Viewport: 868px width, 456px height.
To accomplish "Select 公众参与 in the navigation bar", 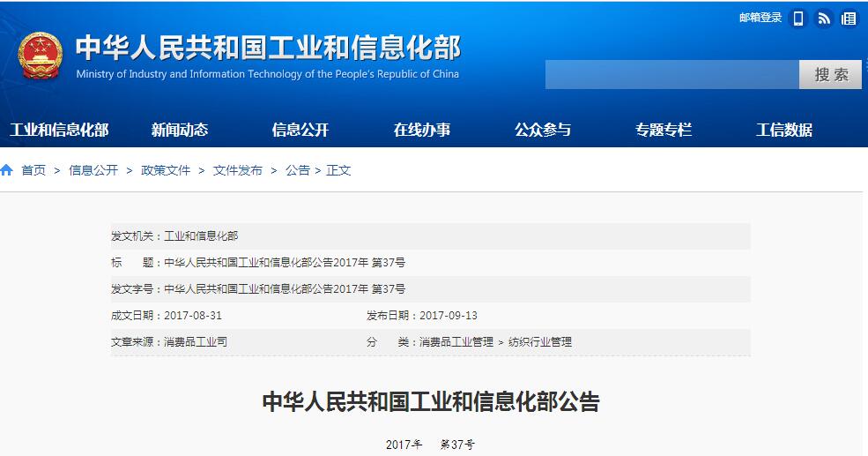I will pyautogui.click(x=543, y=130).
